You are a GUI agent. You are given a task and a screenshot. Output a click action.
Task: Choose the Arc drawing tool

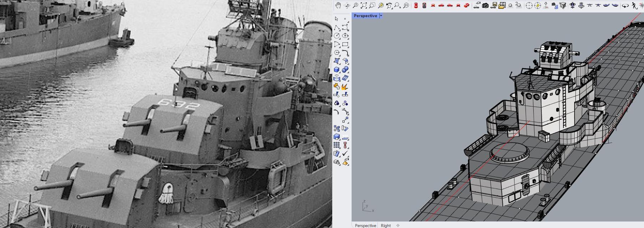(x=337, y=45)
